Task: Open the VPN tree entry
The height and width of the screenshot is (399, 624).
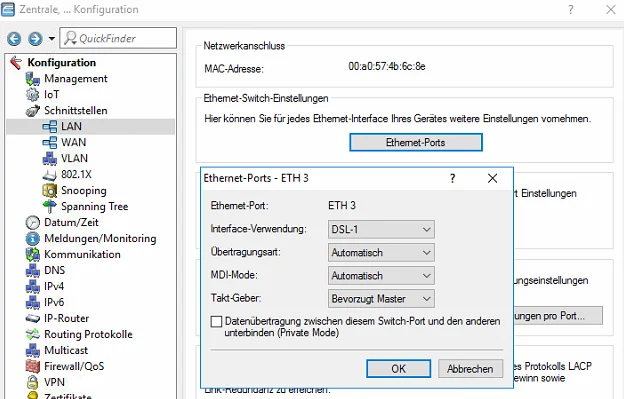Action: pyautogui.click(x=54, y=382)
